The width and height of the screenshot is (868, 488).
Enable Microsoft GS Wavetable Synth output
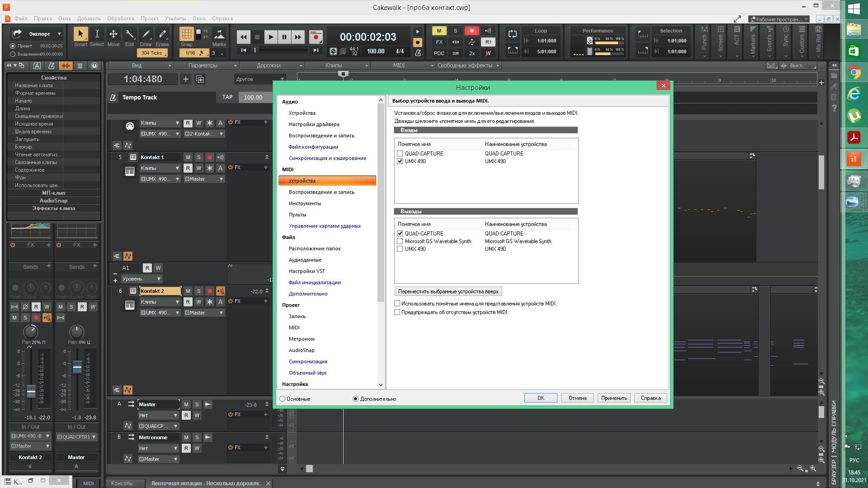click(x=400, y=241)
